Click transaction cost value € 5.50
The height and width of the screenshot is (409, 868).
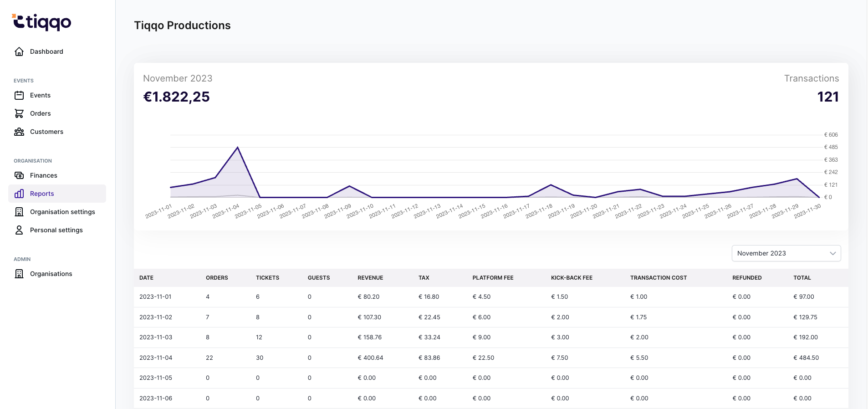point(639,358)
